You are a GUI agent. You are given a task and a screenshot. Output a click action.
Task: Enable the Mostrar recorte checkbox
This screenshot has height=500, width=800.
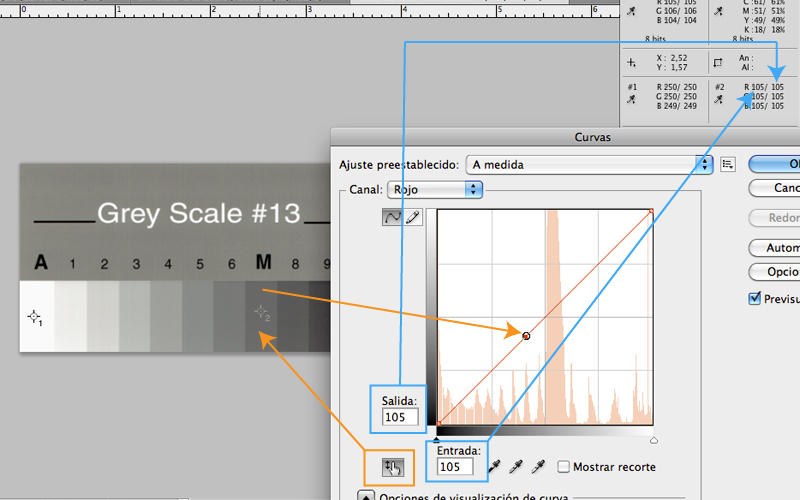tap(565, 467)
